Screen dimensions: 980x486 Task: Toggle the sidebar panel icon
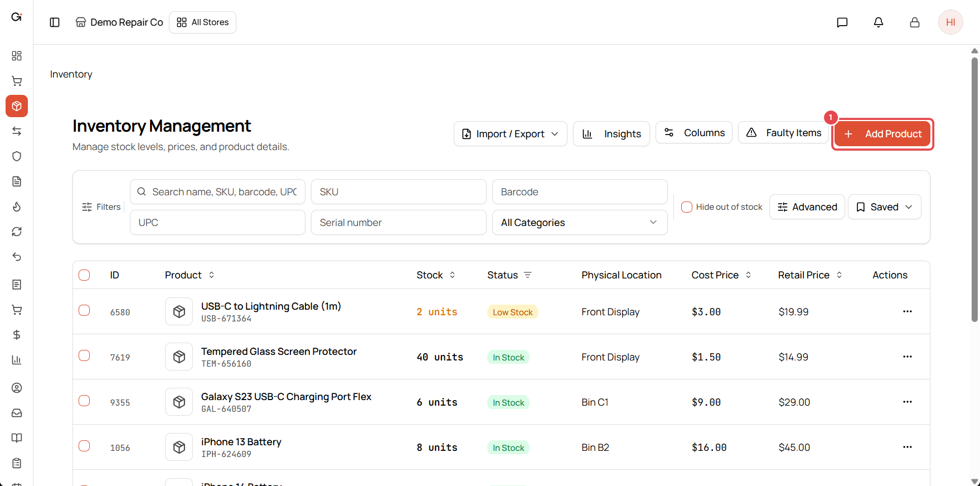(55, 22)
